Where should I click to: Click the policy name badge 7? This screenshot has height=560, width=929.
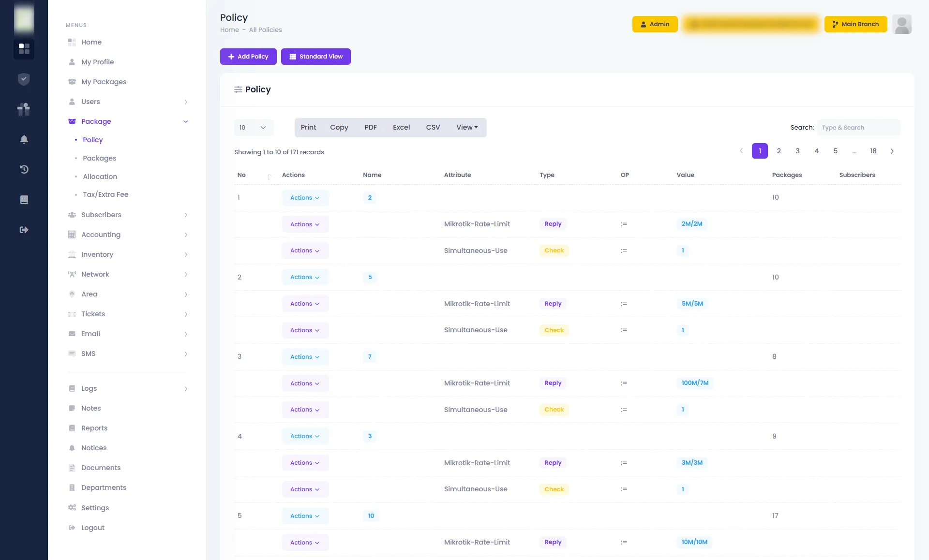coord(370,357)
